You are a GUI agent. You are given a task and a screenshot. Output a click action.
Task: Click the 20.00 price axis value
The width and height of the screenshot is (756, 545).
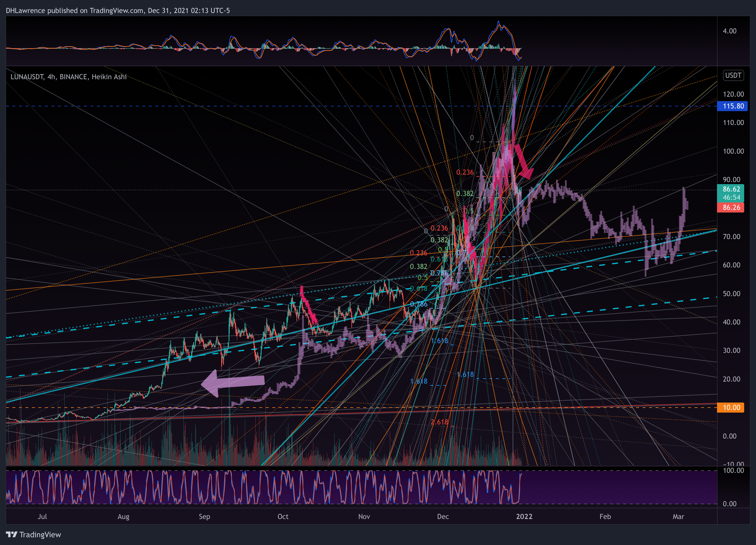tap(732, 379)
